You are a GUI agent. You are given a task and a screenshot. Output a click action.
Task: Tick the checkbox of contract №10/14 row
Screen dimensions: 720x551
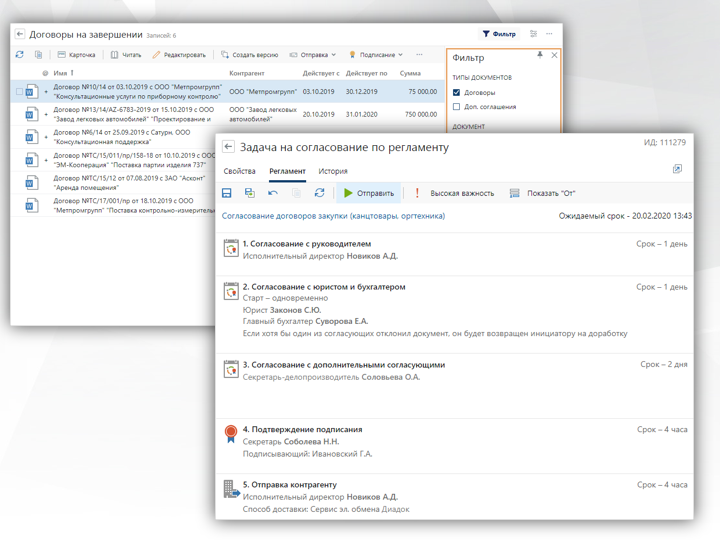click(19, 91)
